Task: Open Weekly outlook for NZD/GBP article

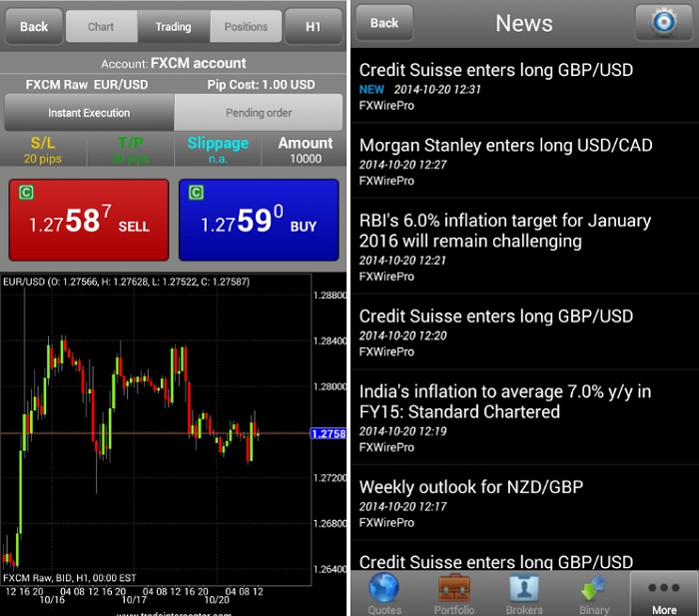Action: [x=524, y=503]
